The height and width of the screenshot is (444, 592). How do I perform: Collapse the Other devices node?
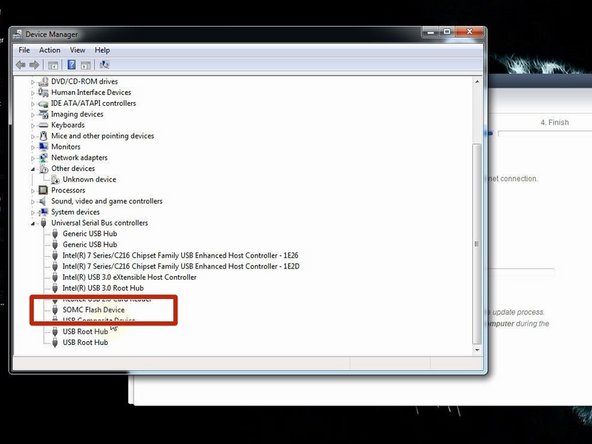pyautogui.click(x=33, y=169)
